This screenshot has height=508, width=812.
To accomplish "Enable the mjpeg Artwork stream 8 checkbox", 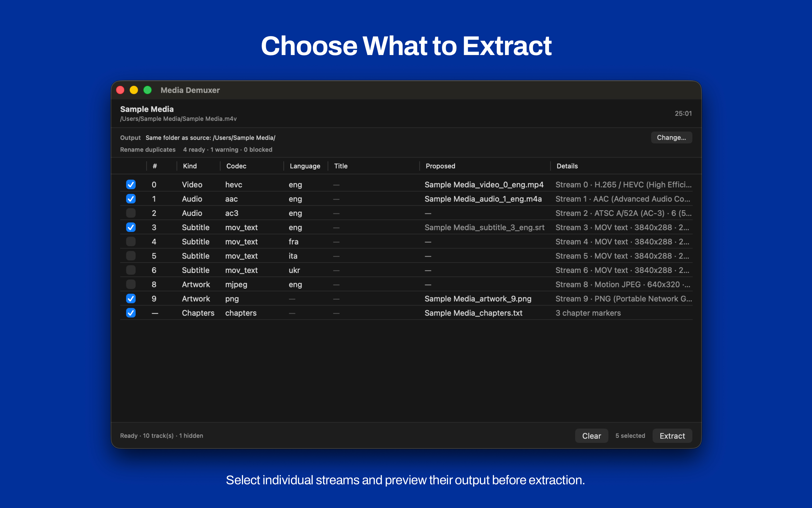I will click(131, 284).
